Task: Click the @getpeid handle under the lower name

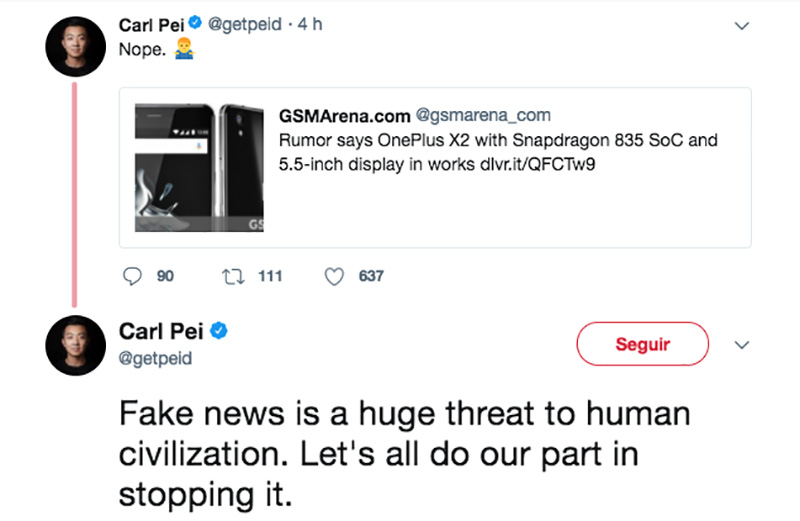Action: (x=155, y=358)
